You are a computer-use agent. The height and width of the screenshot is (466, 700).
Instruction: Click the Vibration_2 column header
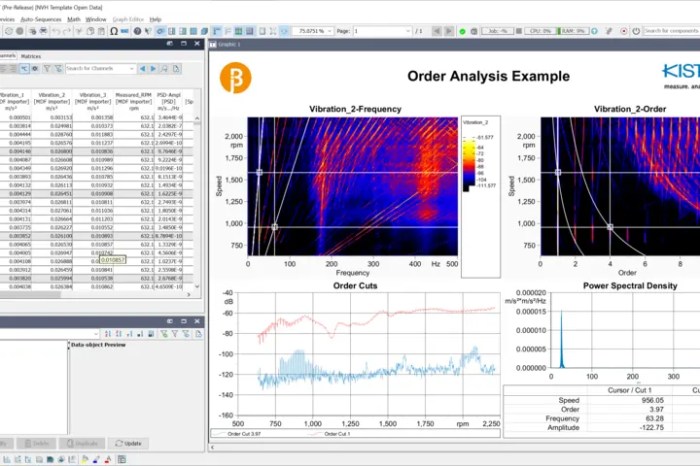(52, 101)
